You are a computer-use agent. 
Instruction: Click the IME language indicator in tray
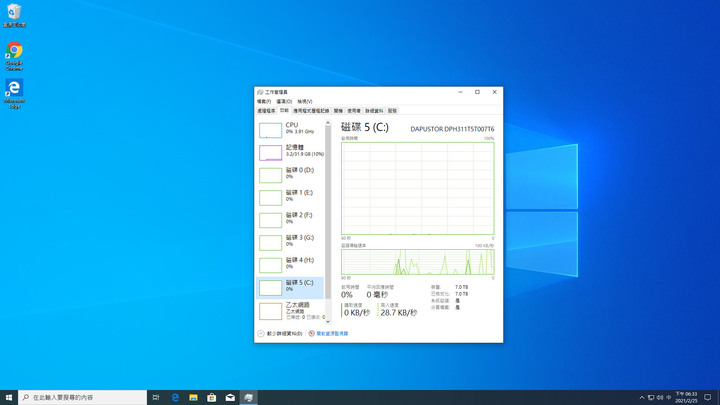(669, 397)
